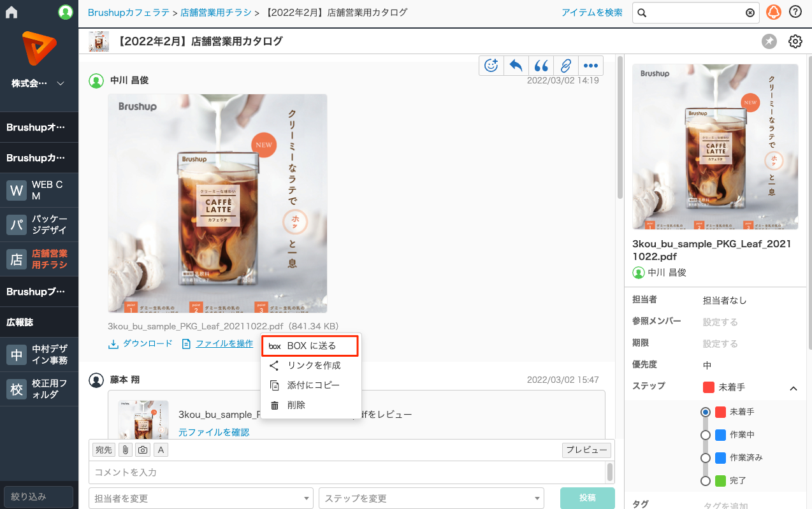Choose リンクを作成 from the file menu
Image resolution: width=812 pixels, height=509 pixels.
coord(311,366)
